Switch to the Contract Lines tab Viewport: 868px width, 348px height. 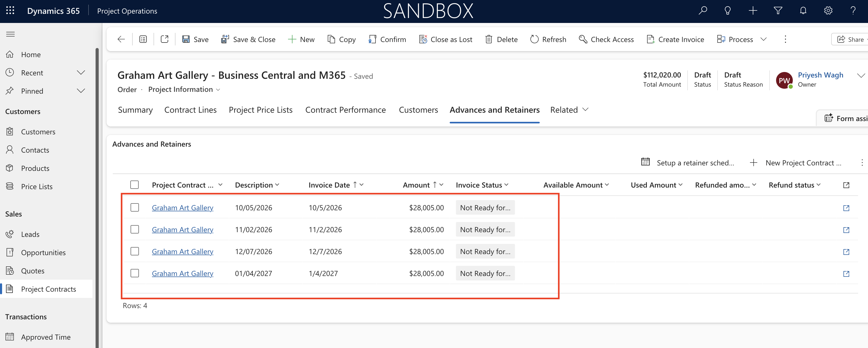tap(190, 110)
